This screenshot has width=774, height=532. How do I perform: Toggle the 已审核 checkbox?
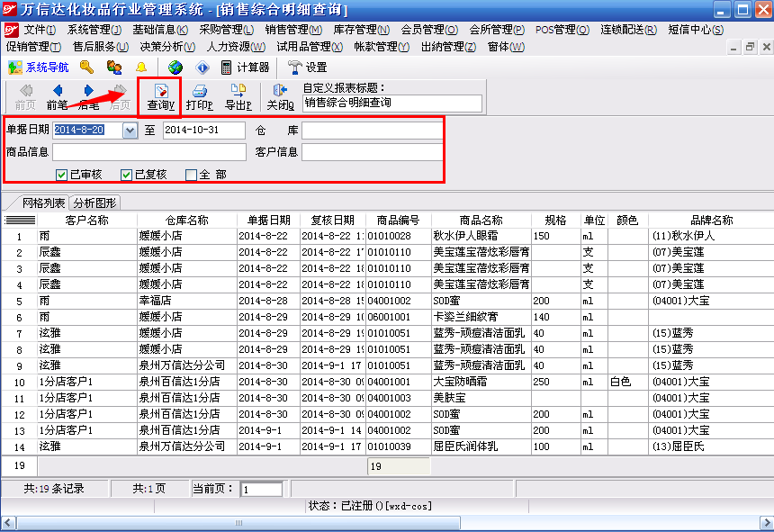[x=62, y=175]
